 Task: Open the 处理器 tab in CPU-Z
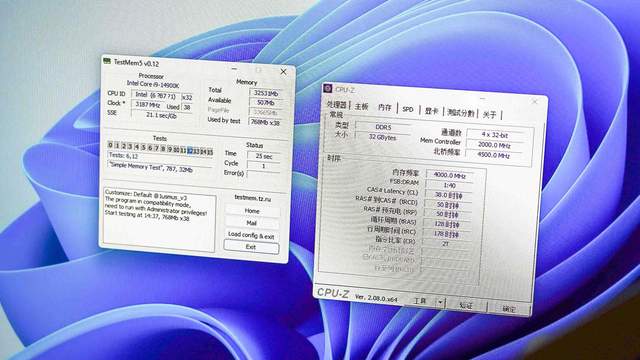pos(337,105)
